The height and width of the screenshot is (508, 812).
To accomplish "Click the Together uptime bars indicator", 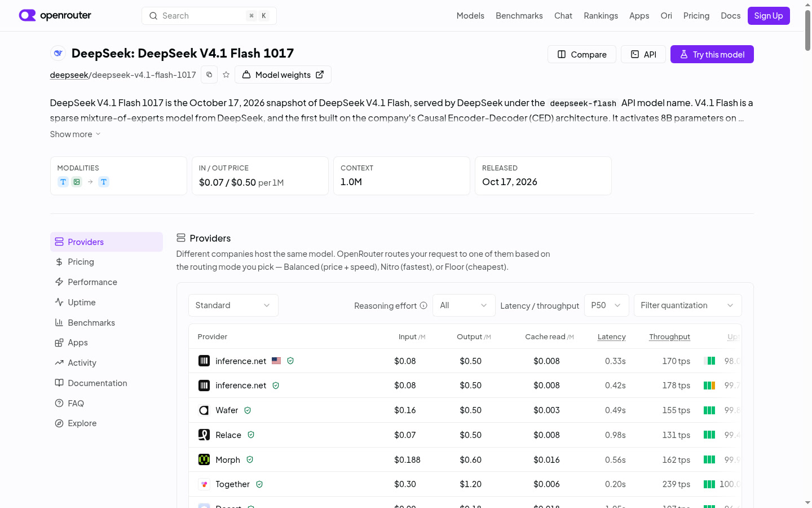I will pyautogui.click(x=709, y=484).
